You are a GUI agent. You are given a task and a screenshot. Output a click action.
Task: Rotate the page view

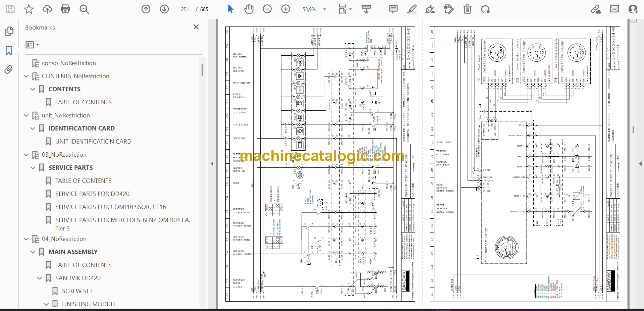(485, 9)
